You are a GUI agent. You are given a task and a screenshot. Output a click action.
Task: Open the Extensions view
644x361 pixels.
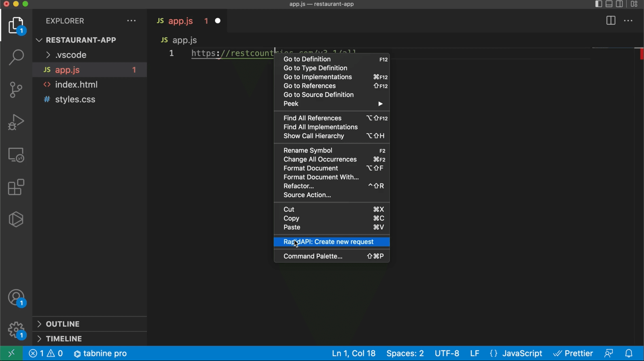click(16, 187)
